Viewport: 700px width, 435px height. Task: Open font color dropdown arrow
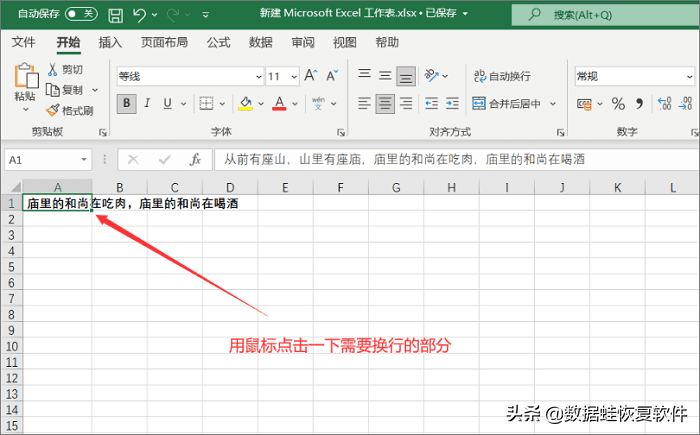(x=295, y=104)
